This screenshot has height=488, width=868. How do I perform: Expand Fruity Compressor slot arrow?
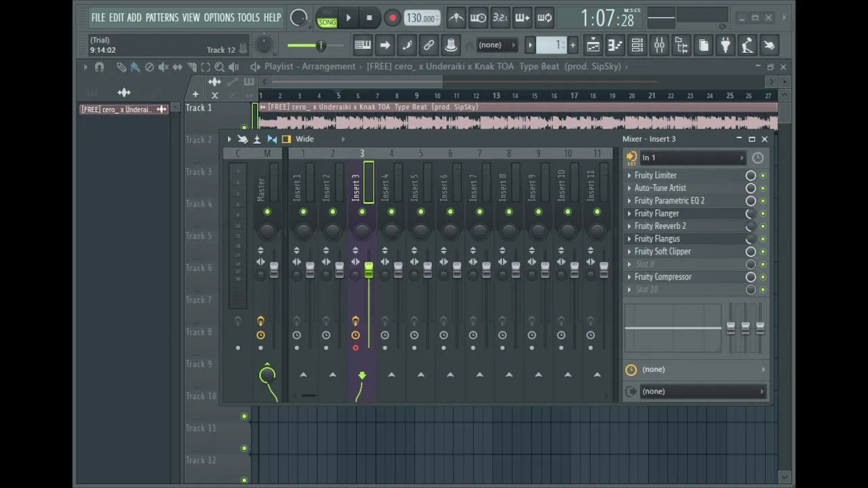[629, 277]
